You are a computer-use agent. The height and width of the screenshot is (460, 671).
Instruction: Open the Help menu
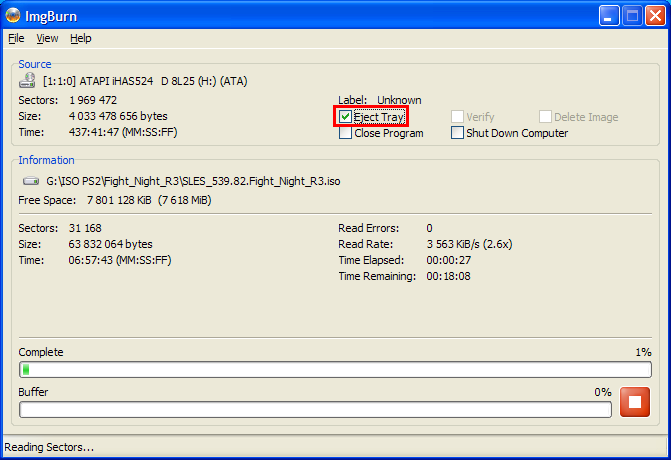[x=80, y=39]
